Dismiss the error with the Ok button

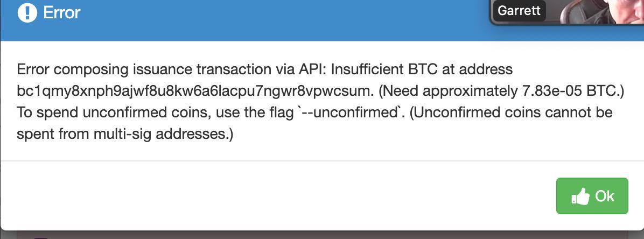pyautogui.click(x=592, y=196)
